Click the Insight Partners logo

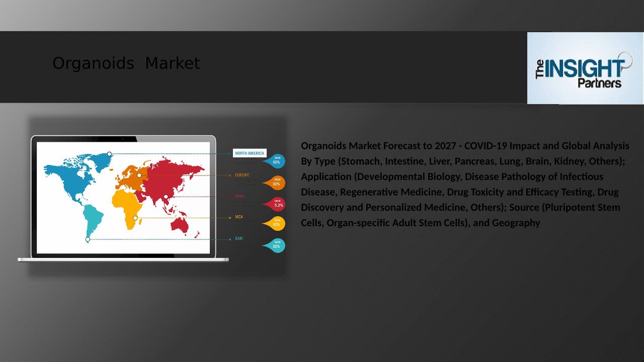[585, 68]
